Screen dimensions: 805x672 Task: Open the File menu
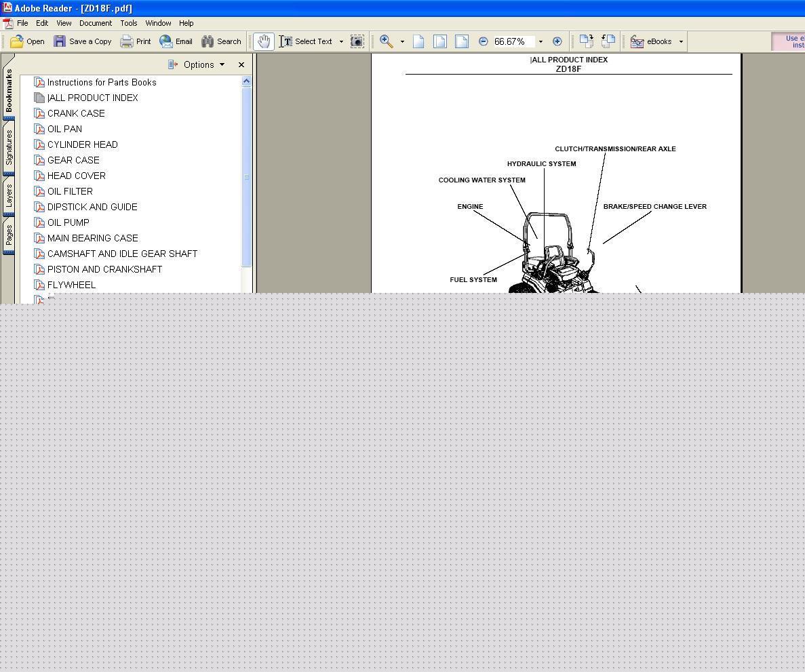22,23
